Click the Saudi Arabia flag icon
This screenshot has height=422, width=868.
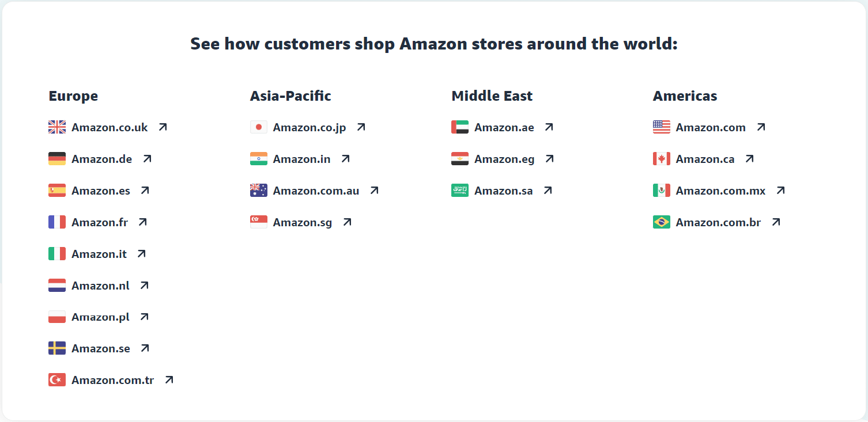[460, 191]
